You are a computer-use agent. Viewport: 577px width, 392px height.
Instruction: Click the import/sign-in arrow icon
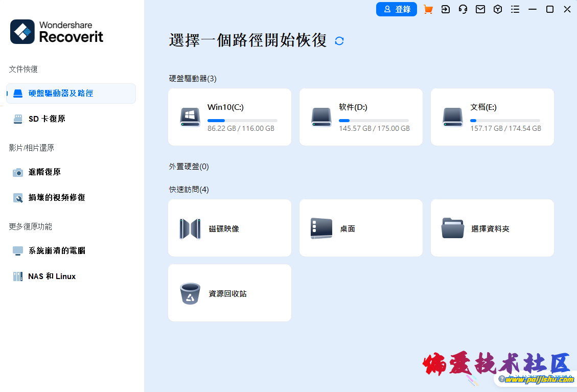[x=446, y=9]
